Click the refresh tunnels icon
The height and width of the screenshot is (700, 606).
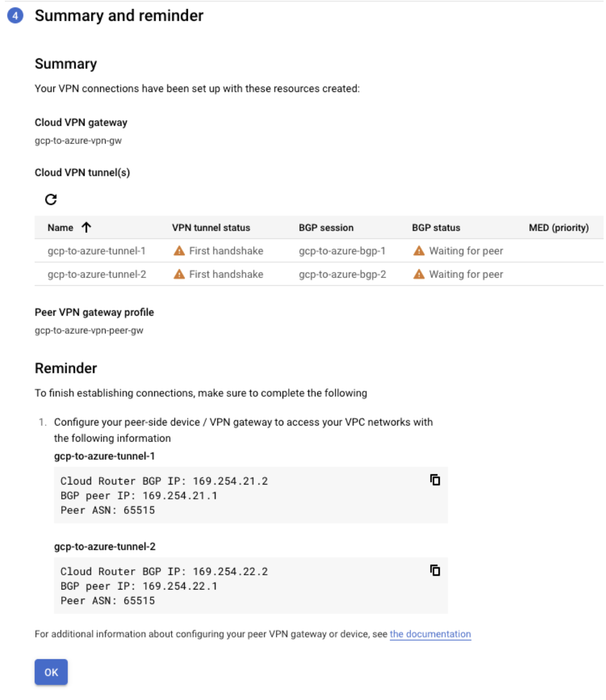[51, 199]
